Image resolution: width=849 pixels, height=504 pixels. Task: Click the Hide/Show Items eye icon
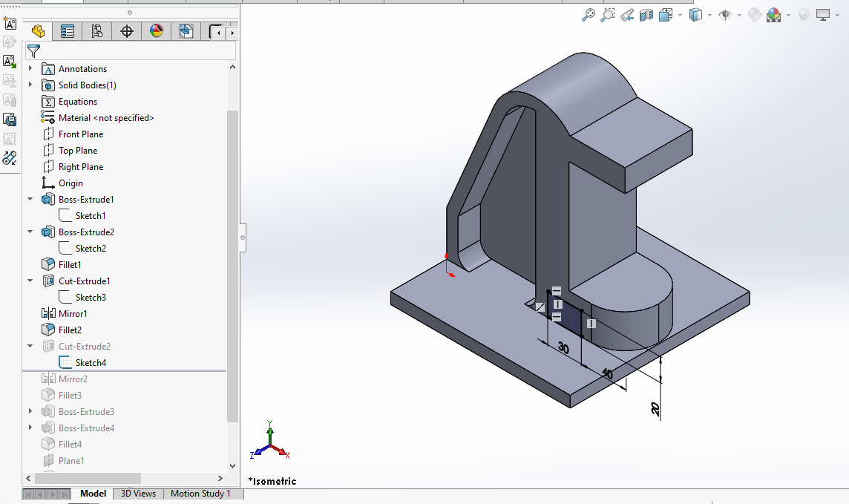[x=724, y=15]
